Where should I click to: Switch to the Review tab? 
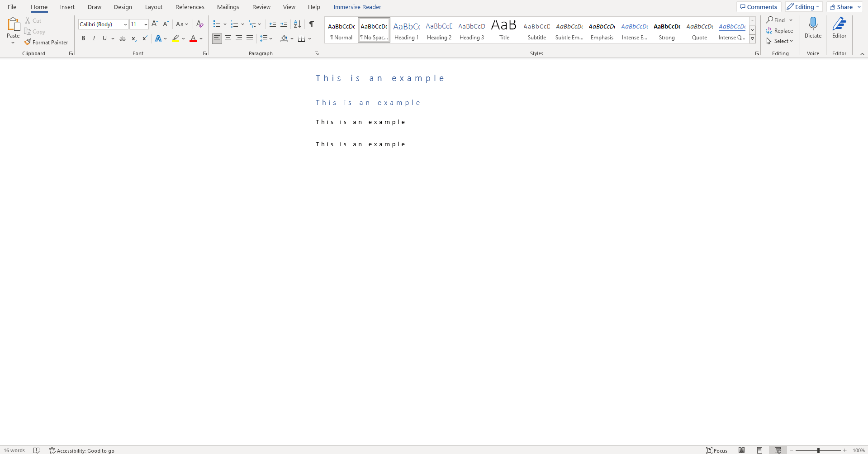(261, 7)
